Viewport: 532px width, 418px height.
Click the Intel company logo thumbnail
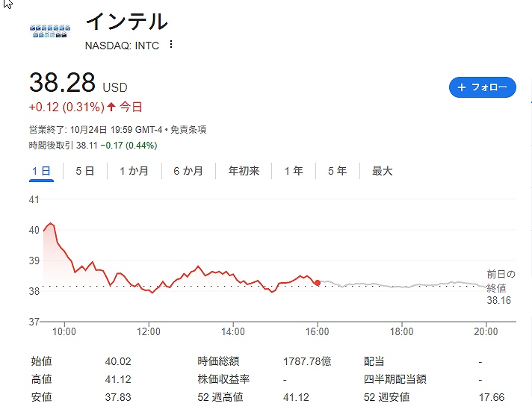pyautogui.click(x=50, y=32)
